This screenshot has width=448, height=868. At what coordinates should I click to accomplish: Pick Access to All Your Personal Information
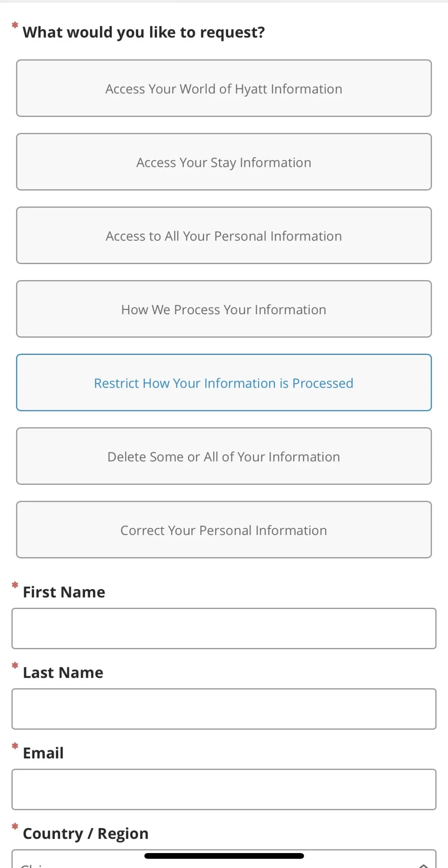coord(224,235)
